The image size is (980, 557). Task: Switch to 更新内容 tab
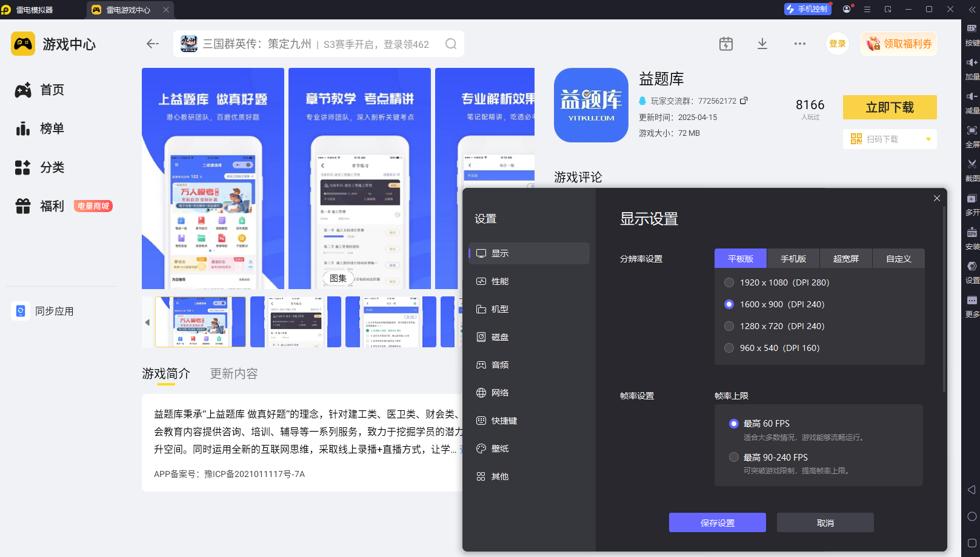point(234,373)
